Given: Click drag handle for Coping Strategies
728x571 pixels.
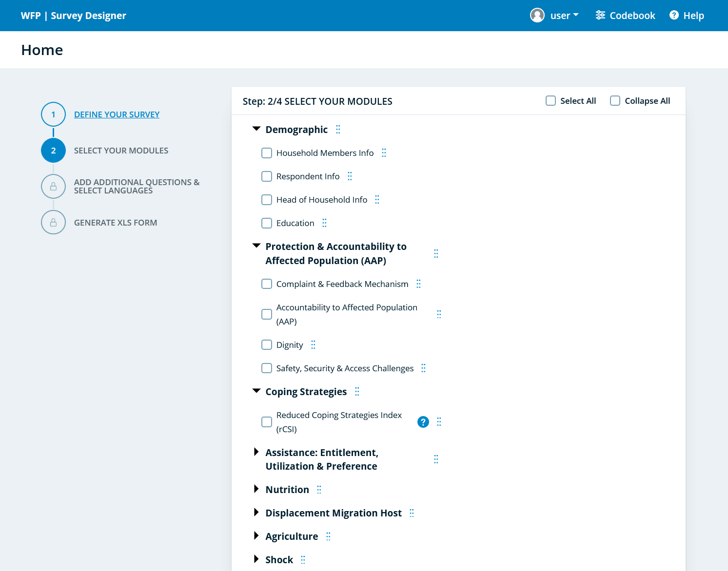Looking at the screenshot, I should (x=357, y=392).
